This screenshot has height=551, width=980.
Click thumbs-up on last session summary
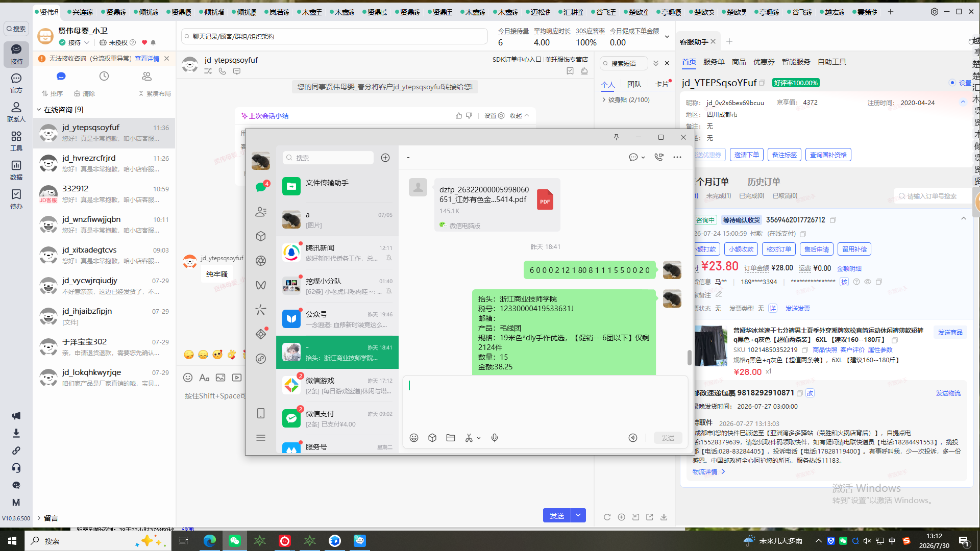[x=459, y=116]
